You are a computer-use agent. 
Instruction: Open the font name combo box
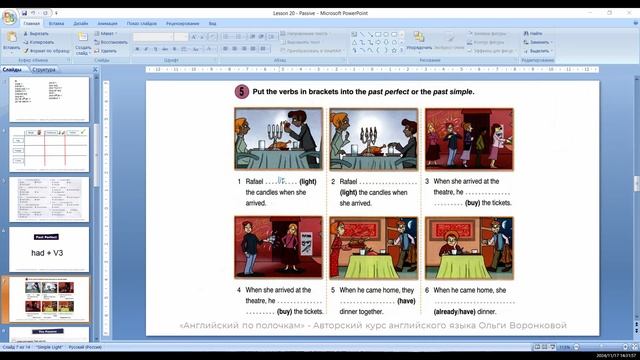153,37
